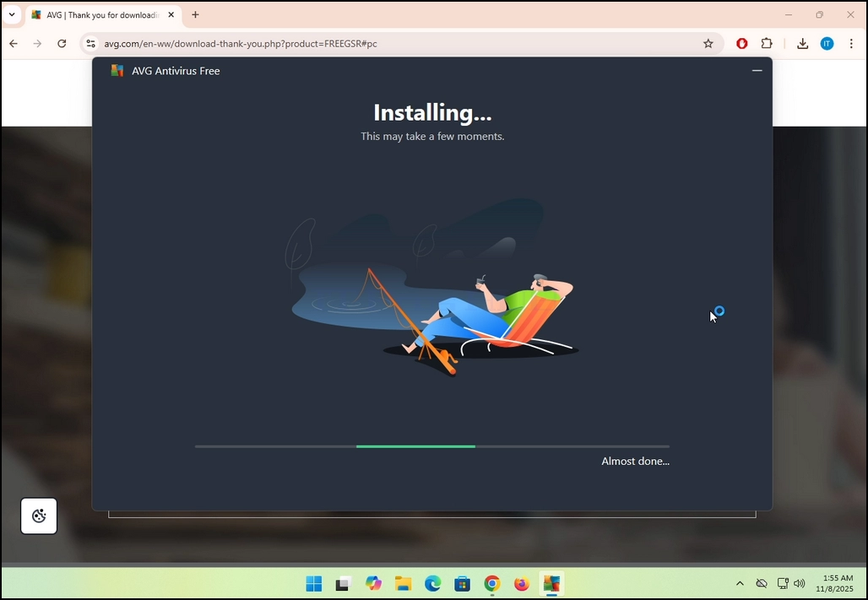
Task: Open the Chrome three-dot menu
Action: (851, 43)
